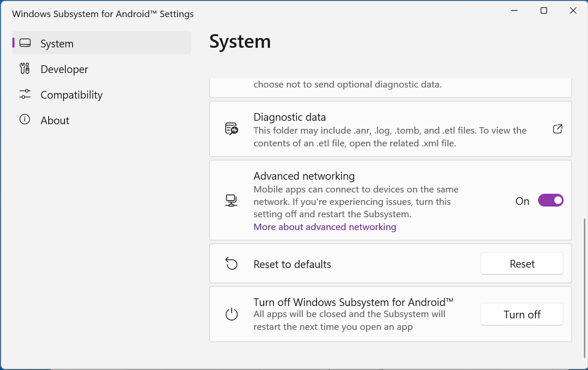Toggle Advanced networking switch off
588x370 pixels.
tap(550, 200)
